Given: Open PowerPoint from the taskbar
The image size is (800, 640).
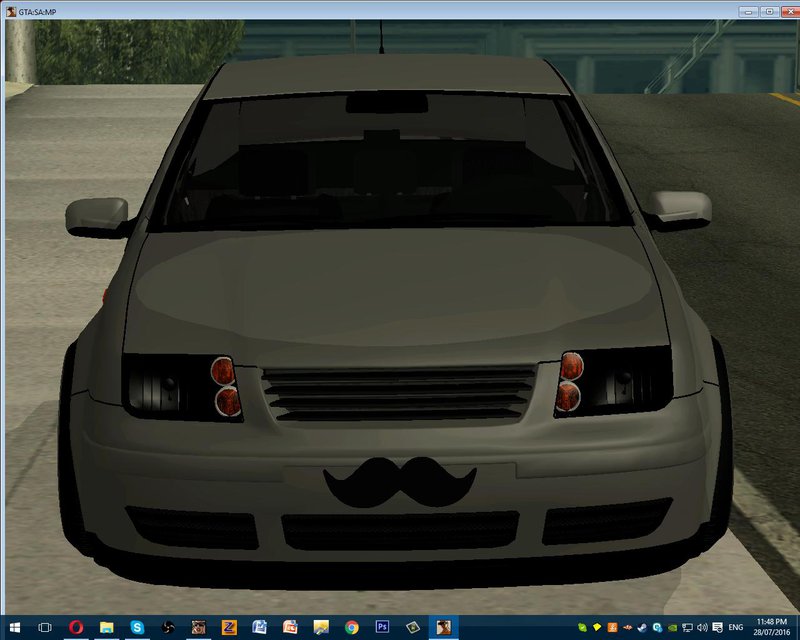Looking at the screenshot, I should (x=290, y=627).
